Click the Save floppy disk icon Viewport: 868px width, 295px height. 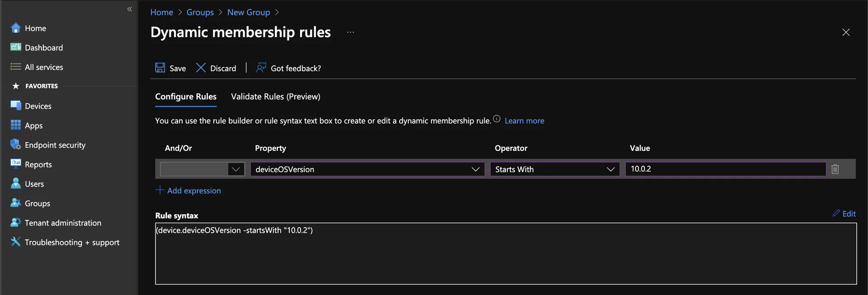tap(160, 68)
